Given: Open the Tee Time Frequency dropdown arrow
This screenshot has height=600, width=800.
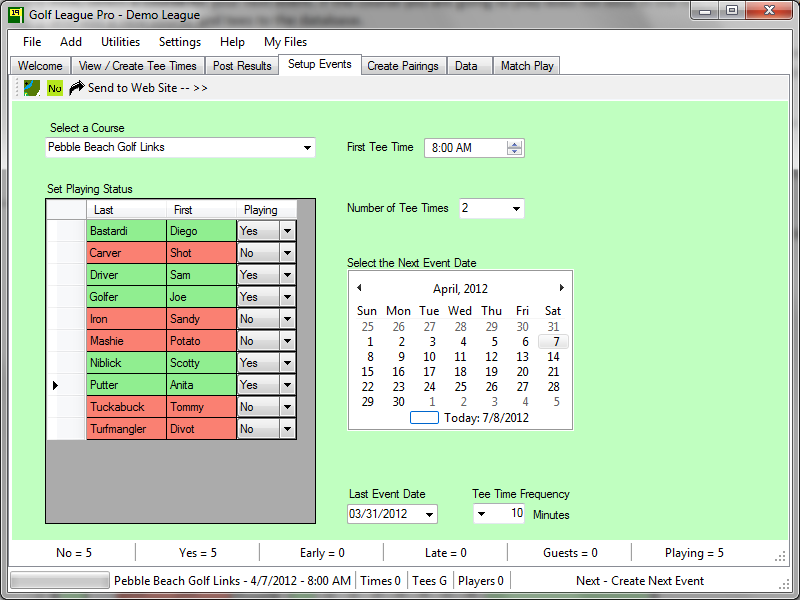Looking at the screenshot, I should [481, 514].
